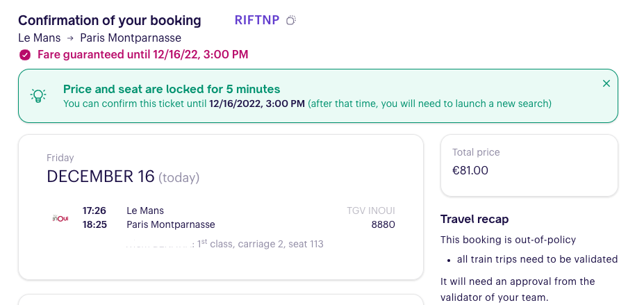
Task: Select the RIFTNP booking code text
Action: point(257,20)
